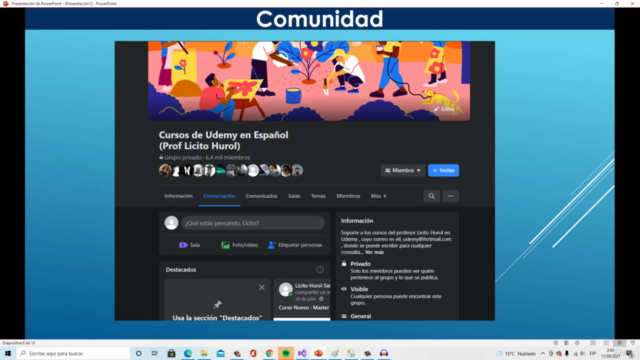The image size is (640, 360).
Task: Open the volume speaker tray icon
Action: click(582, 353)
